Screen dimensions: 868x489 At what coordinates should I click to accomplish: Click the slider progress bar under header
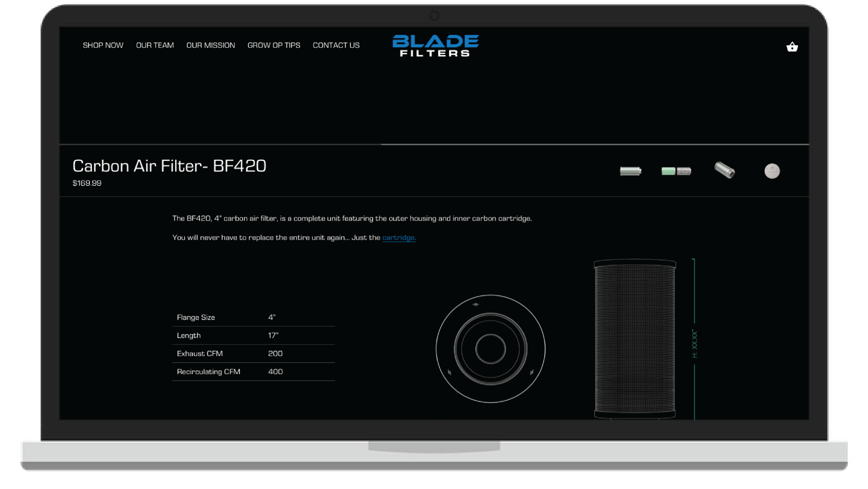click(434, 144)
